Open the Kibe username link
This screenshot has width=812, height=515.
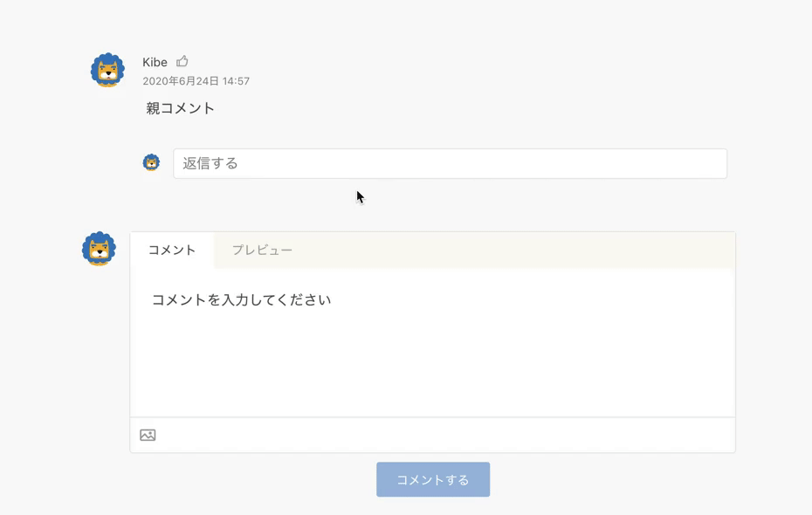click(155, 63)
